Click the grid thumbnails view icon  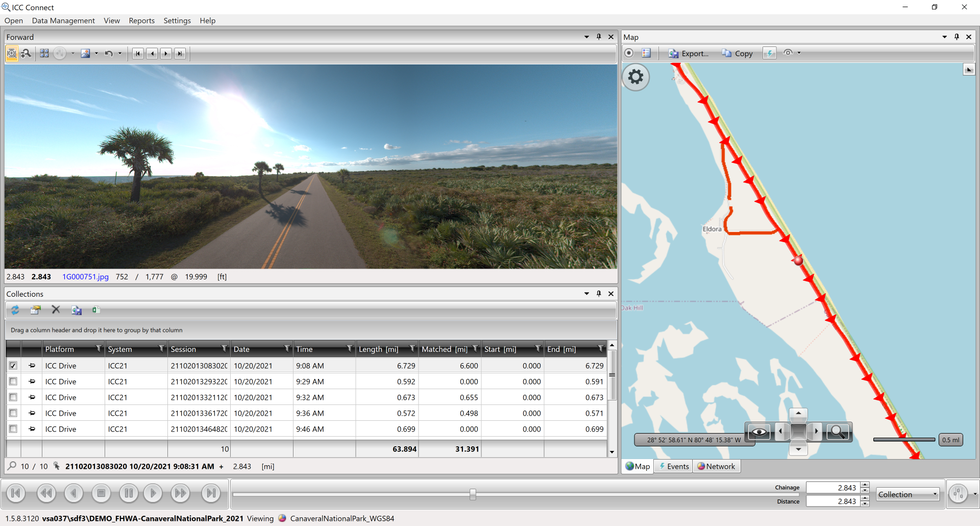coord(44,54)
